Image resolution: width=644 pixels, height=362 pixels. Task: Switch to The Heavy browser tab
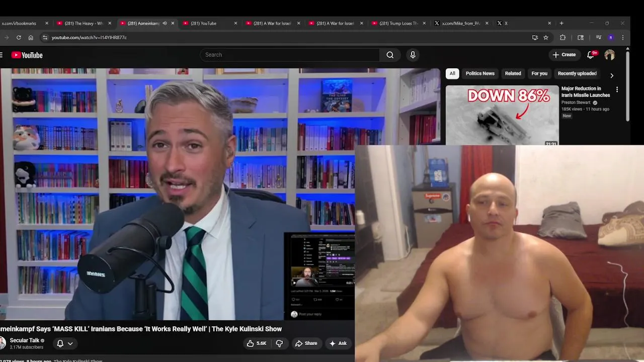point(84,23)
